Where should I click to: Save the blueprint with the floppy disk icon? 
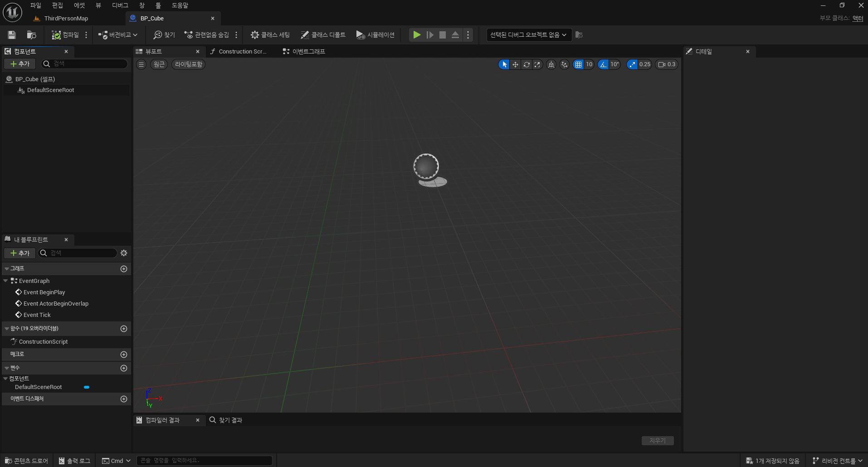[12, 35]
